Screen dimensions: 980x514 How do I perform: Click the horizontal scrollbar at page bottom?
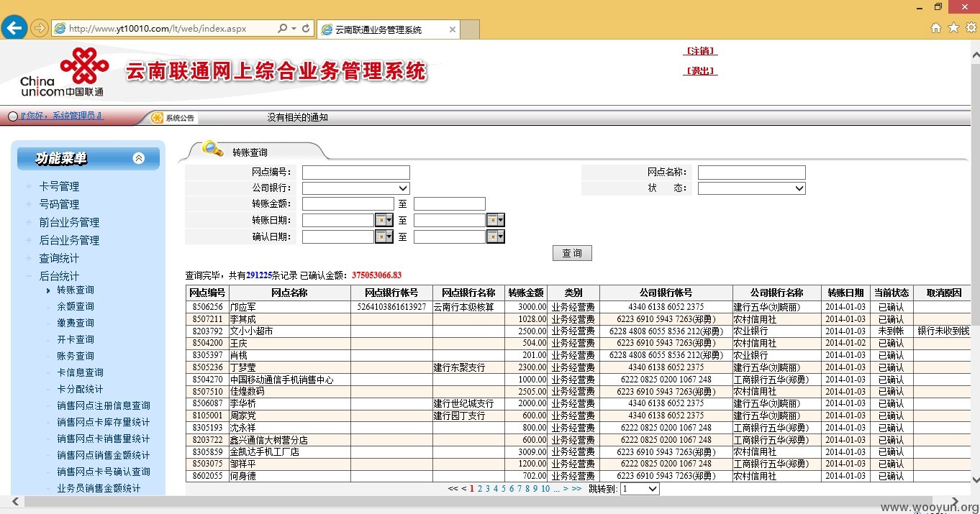pos(482,501)
